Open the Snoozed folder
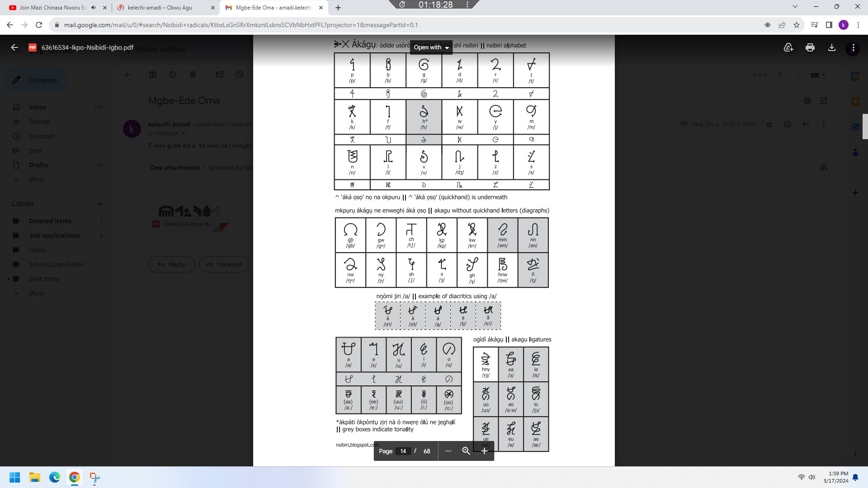Screen dimensions: 868x488 pos(41,136)
